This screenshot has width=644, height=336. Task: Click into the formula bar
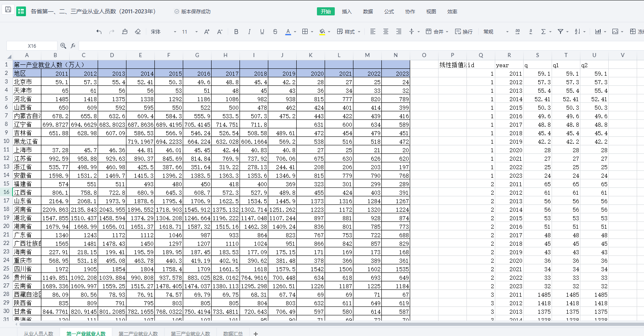361,46
